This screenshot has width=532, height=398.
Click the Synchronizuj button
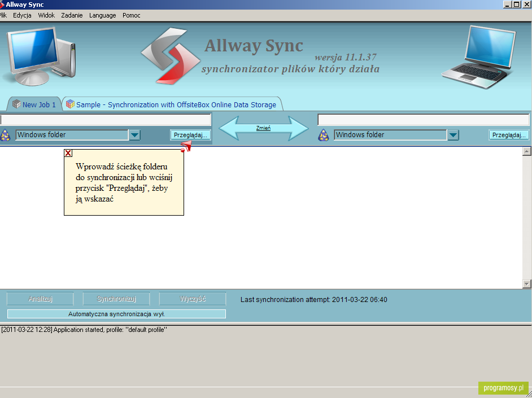point(116,299)
